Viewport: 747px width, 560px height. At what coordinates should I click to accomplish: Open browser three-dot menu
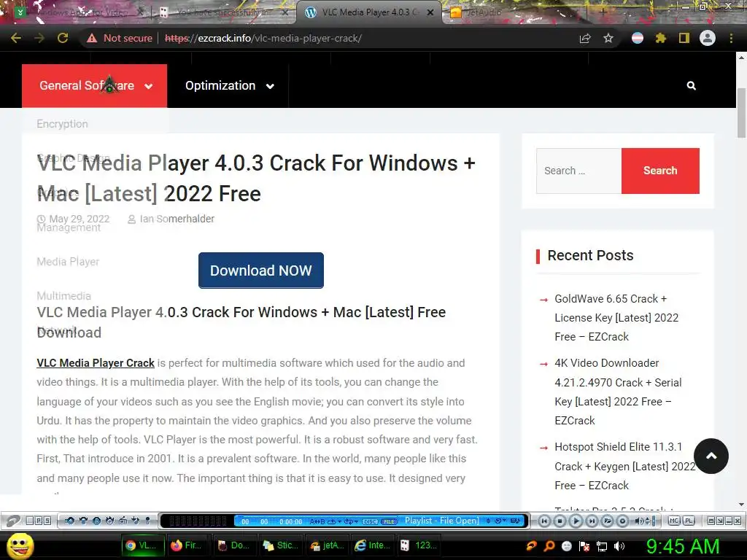731,38
